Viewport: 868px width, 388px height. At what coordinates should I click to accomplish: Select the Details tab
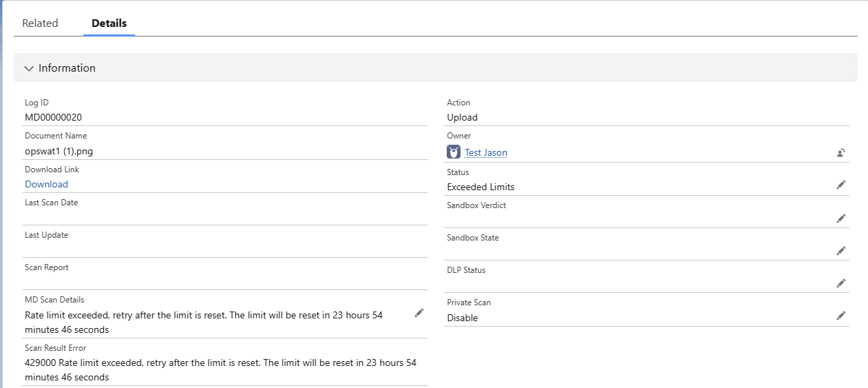109,23
